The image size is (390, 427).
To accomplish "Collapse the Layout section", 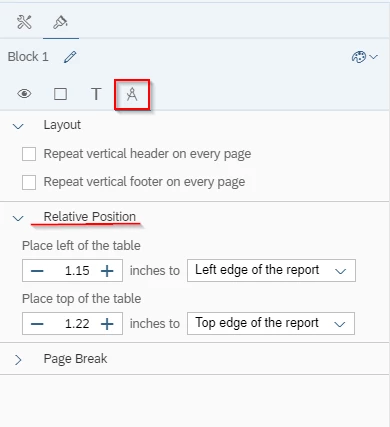I will 18,126.
